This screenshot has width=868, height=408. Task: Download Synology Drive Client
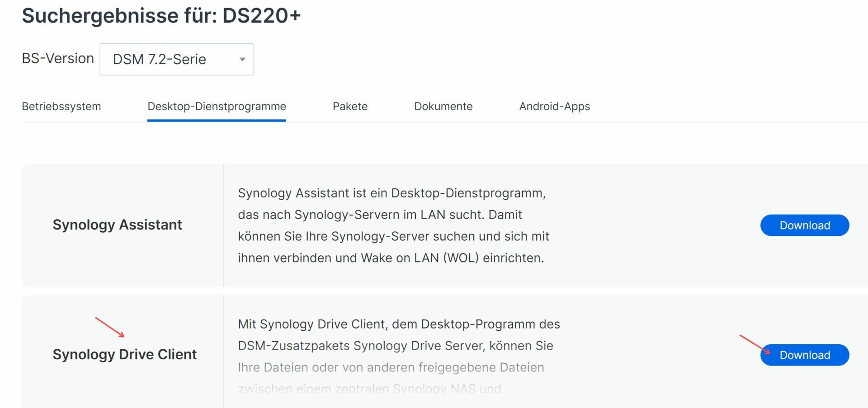pos(804,355)
